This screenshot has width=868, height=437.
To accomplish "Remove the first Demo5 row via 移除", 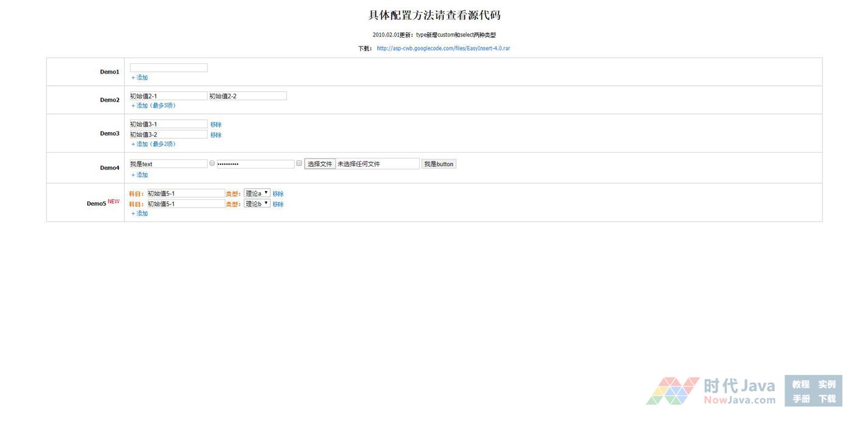I will click(278, 194).
